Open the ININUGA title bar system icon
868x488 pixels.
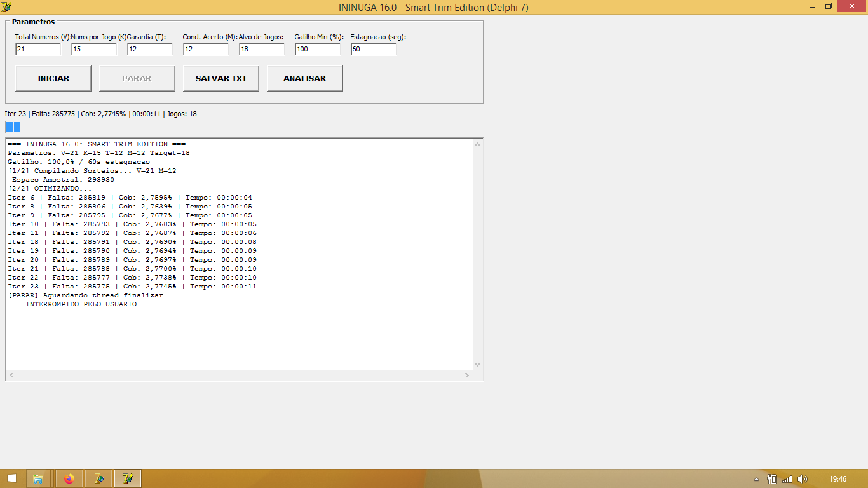(x=6, y=7)
